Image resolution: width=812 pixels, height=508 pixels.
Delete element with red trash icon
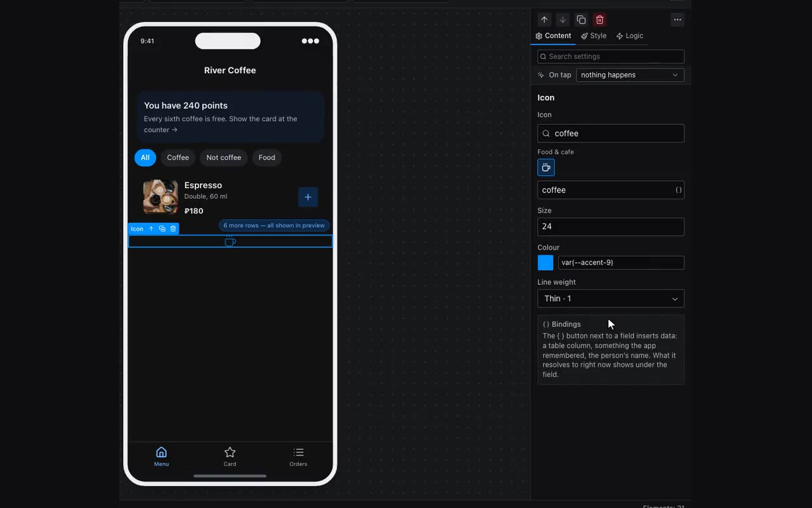click(599, 20)
